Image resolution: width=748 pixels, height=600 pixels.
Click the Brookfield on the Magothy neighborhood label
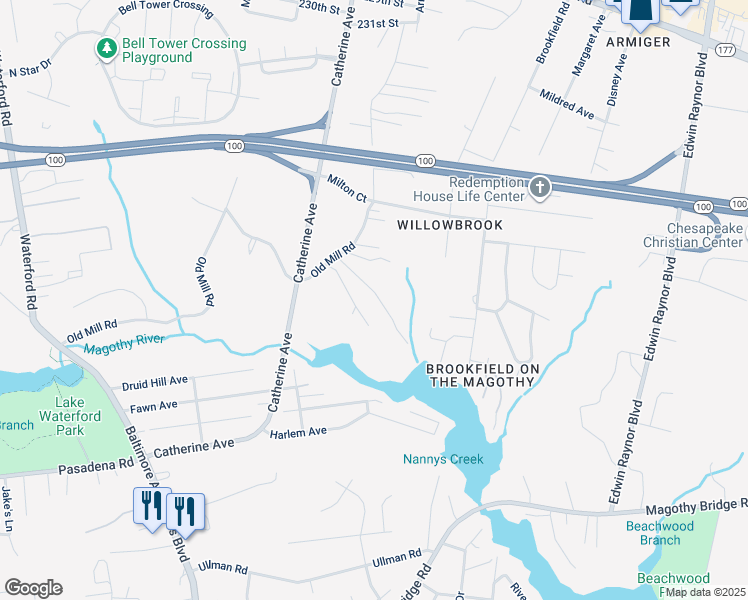pyautogui.click(x=482, y=375)
